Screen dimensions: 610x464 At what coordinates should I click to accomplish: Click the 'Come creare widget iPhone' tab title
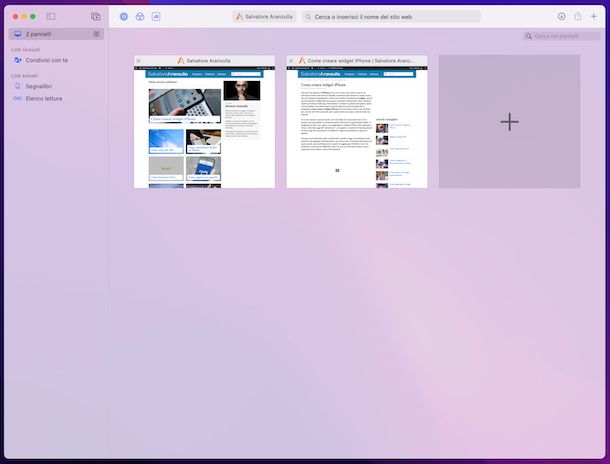tap(361, 61)
